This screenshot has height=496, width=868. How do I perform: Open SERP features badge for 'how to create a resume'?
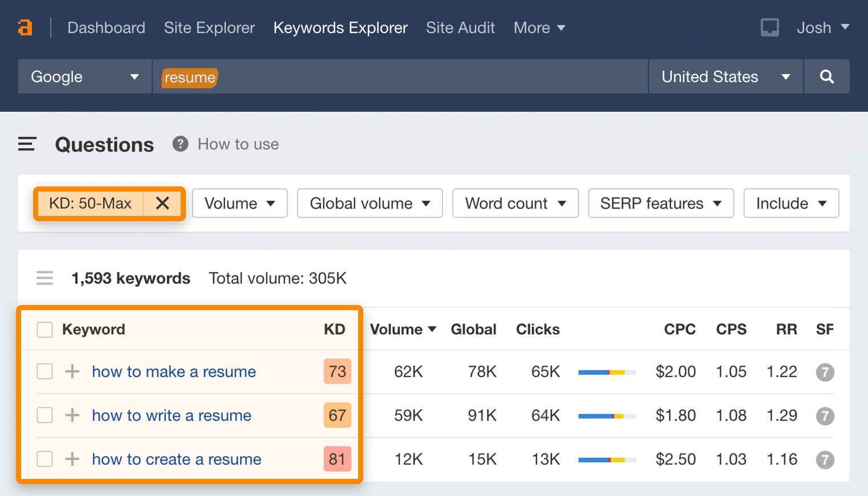[x=825, y=460]
